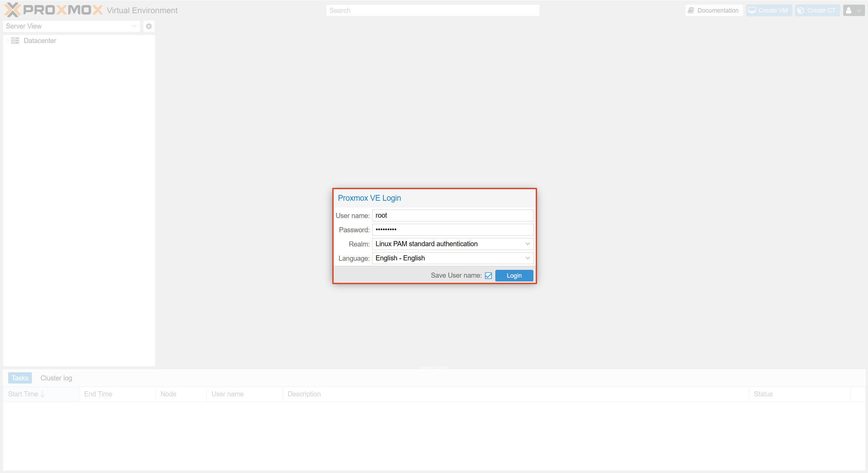
Task: Sort by Description column header
Action: coord(515,394)
